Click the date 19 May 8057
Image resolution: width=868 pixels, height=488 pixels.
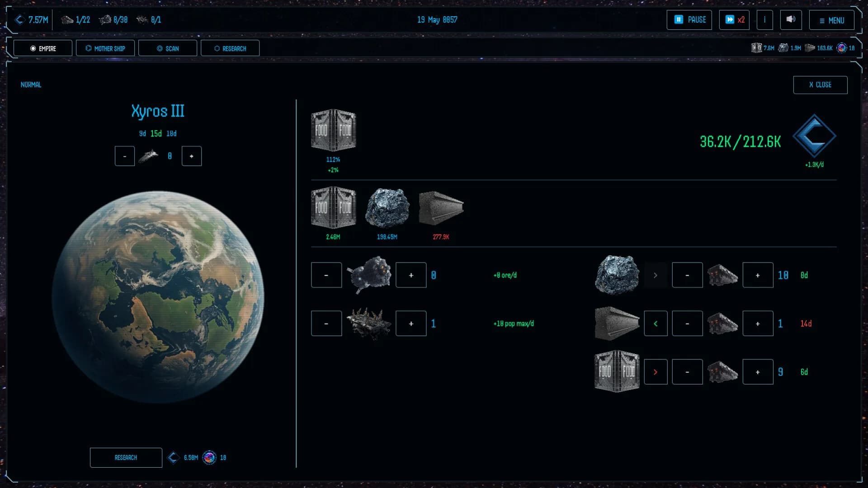point(437,20)
